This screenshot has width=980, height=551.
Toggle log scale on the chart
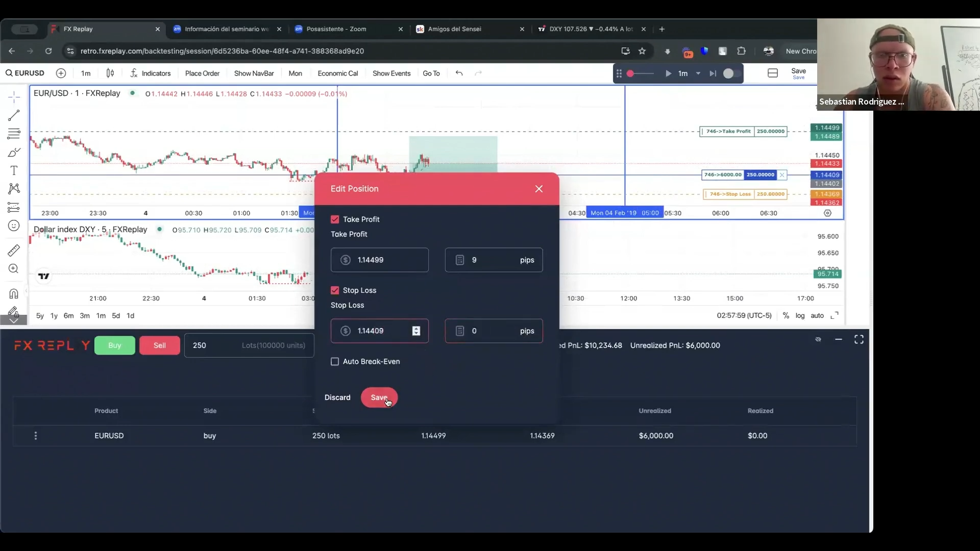[800, 316]
